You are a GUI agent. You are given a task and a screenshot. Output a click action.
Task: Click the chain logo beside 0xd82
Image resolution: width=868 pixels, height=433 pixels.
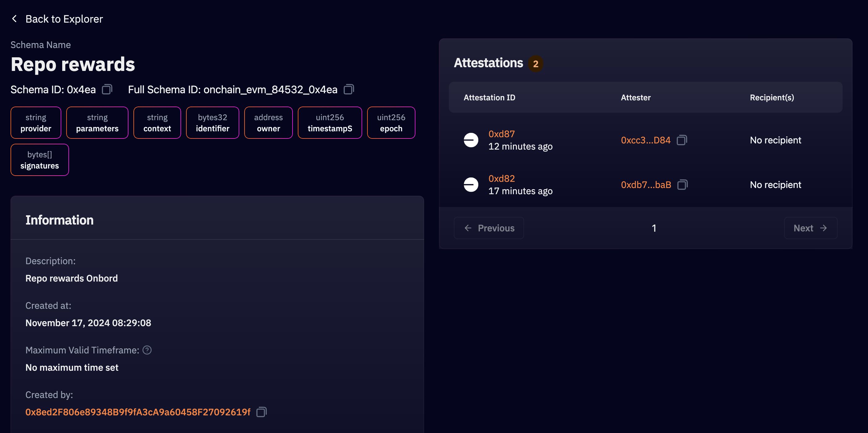pyautogui.click(x=471, y=185)
